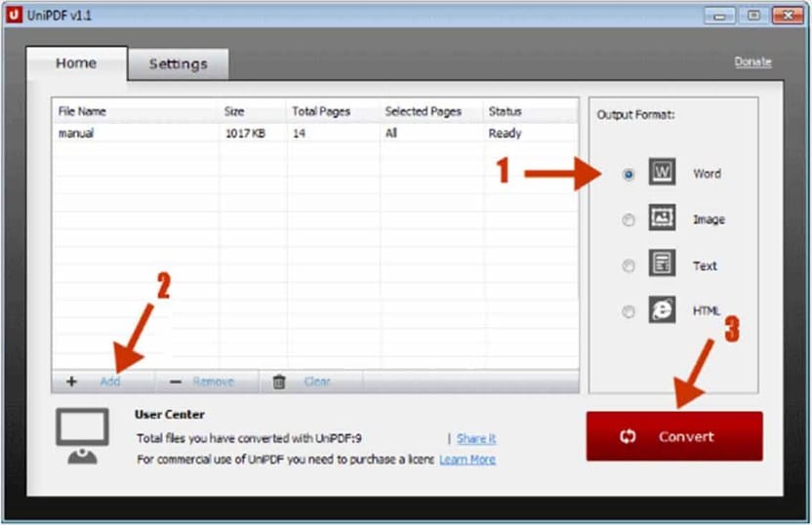This screenshot has width=812, height=525.
Task: Open the Learn More link
Action: [x=467, y=460]
